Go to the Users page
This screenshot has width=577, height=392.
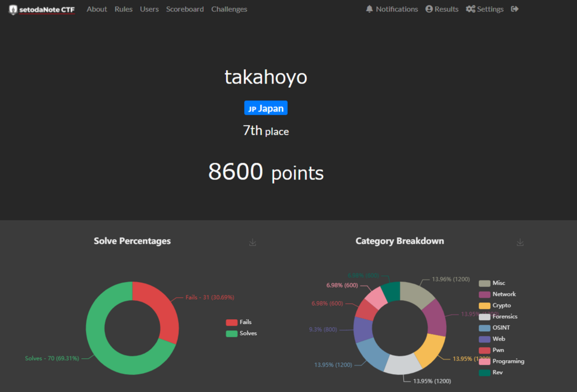point(149,9)
